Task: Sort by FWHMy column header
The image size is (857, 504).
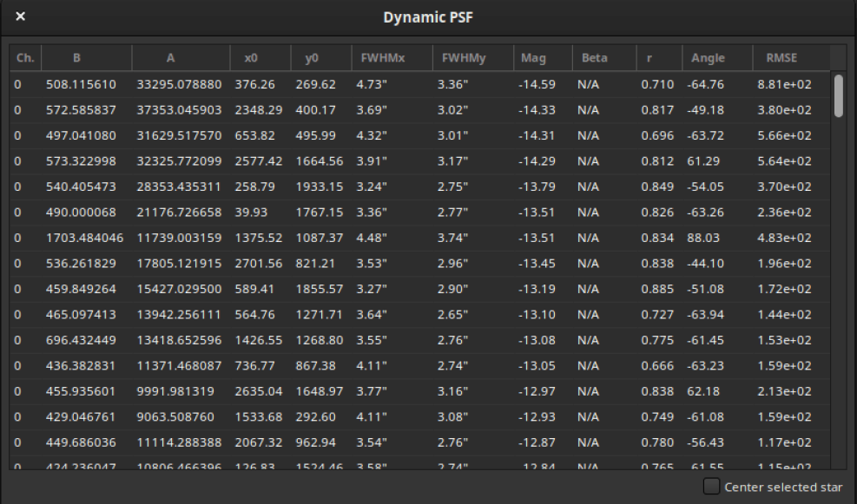Action: pos(472,58)
